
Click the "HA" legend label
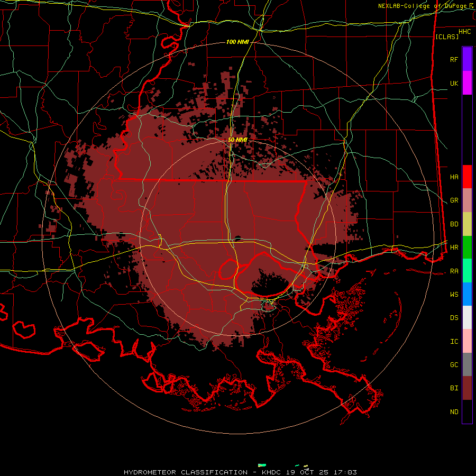point(454,177)
